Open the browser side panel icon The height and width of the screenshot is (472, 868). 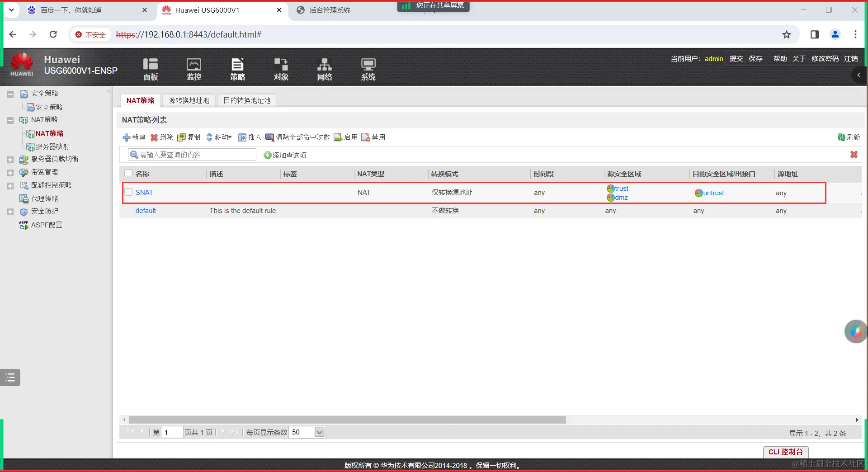(x=815, y=34)
